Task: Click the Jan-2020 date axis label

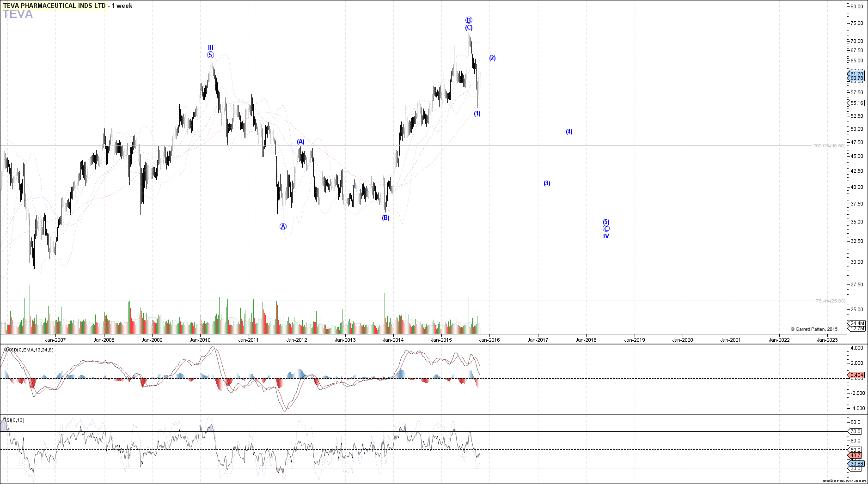Action: pyautogui.click(x=683, y=340)
